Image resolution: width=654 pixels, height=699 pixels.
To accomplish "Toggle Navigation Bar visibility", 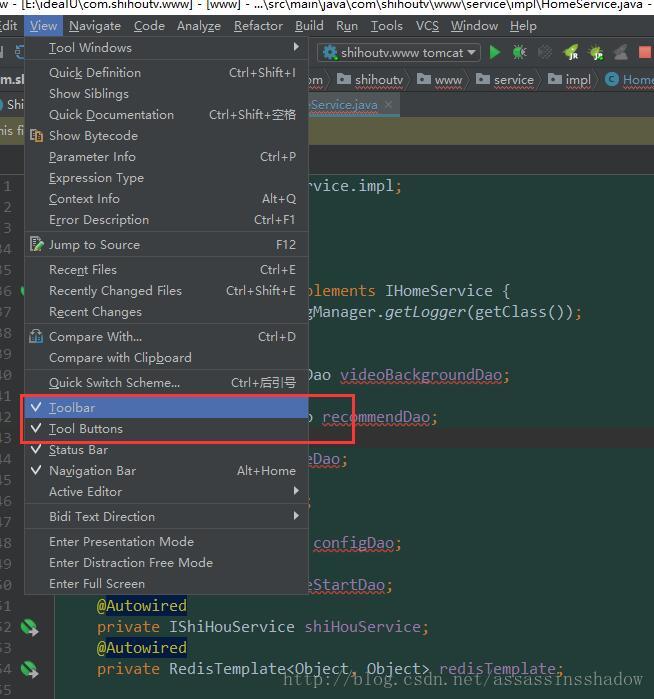I will [167, 470].
